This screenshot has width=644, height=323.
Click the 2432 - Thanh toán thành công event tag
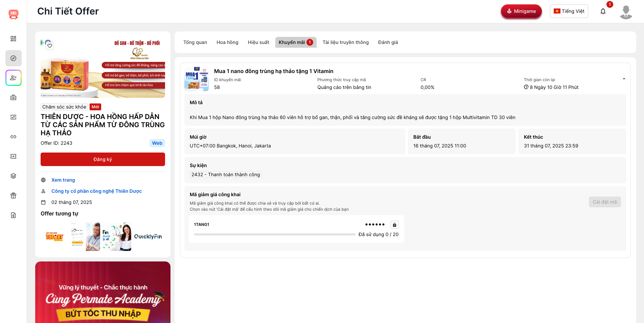[226, 175]
